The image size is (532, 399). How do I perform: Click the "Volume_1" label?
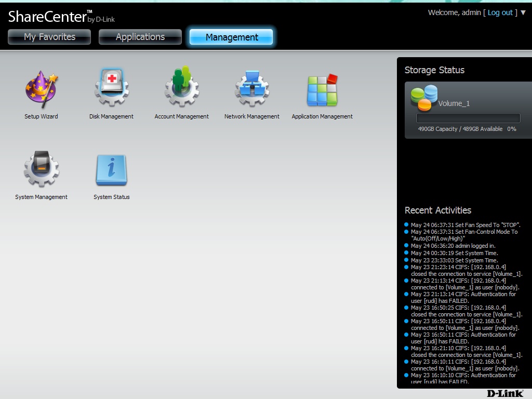pyautogui.click(x=454, y=103)
